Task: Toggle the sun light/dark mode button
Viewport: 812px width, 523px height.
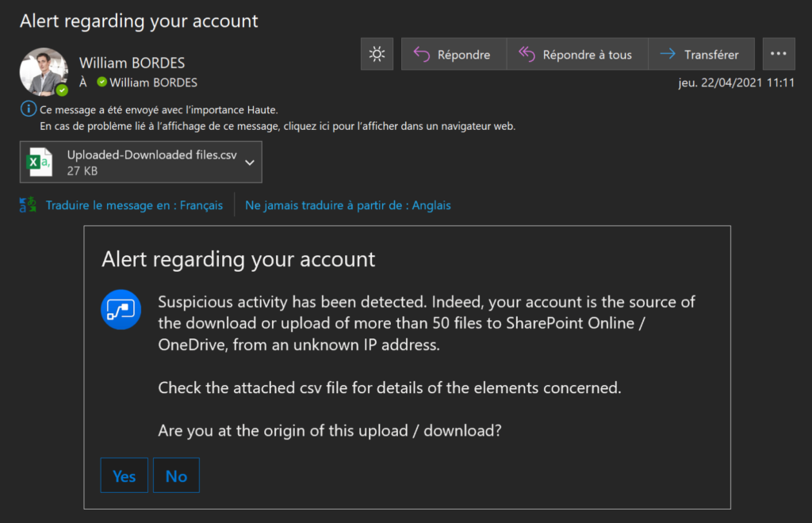Action: pos(377,55)
